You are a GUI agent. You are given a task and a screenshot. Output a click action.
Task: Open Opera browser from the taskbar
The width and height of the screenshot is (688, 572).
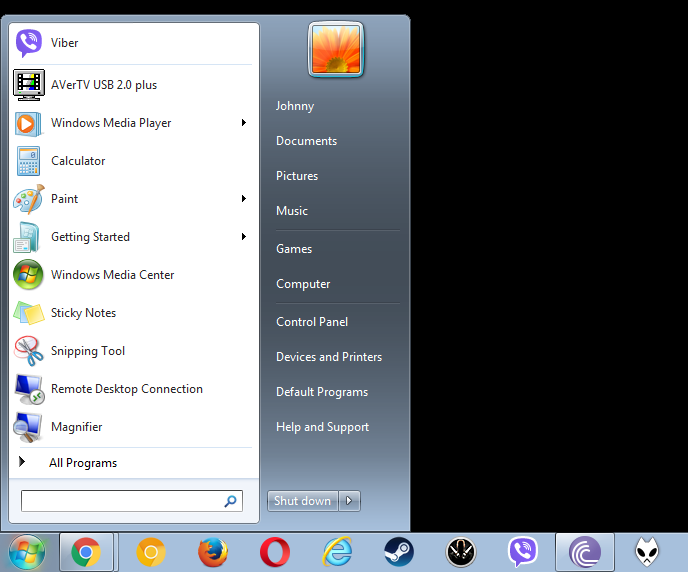pos(275,552)
